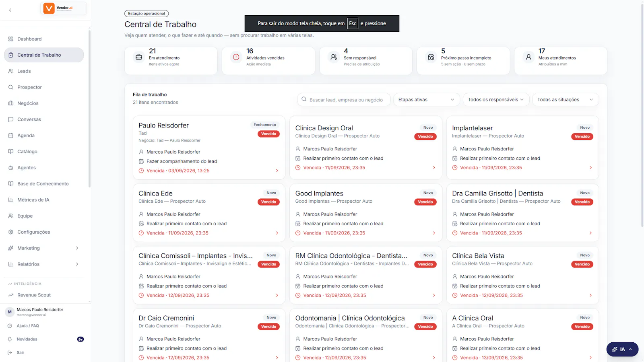Image resolution: width=644 pixels, height=362 pixels.
Task: Click the alert icon in Atividades vencidas card
Action: 236,57
